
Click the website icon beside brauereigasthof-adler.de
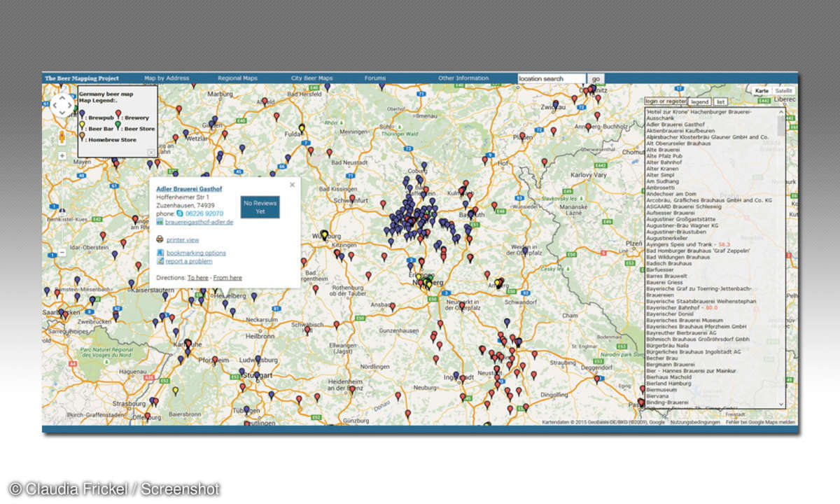160,221
